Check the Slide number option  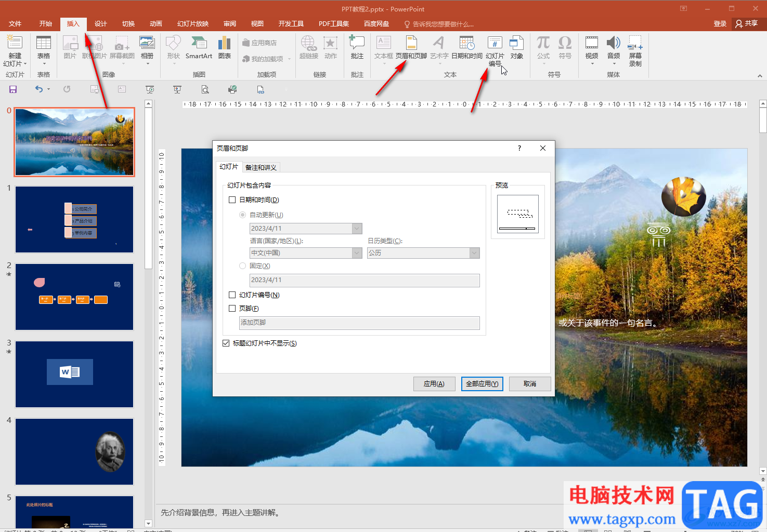[232, 295]
